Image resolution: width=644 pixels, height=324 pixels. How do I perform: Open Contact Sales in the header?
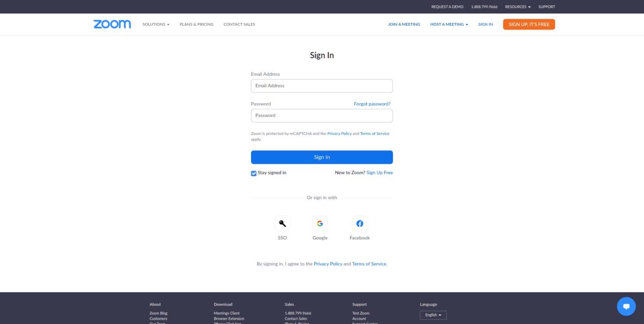pyautogui.click(x=239, y=24)
